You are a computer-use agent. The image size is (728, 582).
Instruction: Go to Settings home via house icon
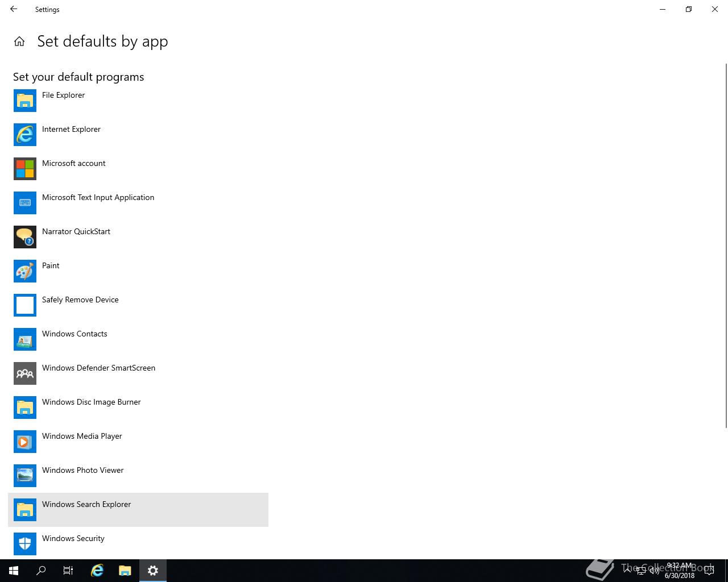point(19,41)
